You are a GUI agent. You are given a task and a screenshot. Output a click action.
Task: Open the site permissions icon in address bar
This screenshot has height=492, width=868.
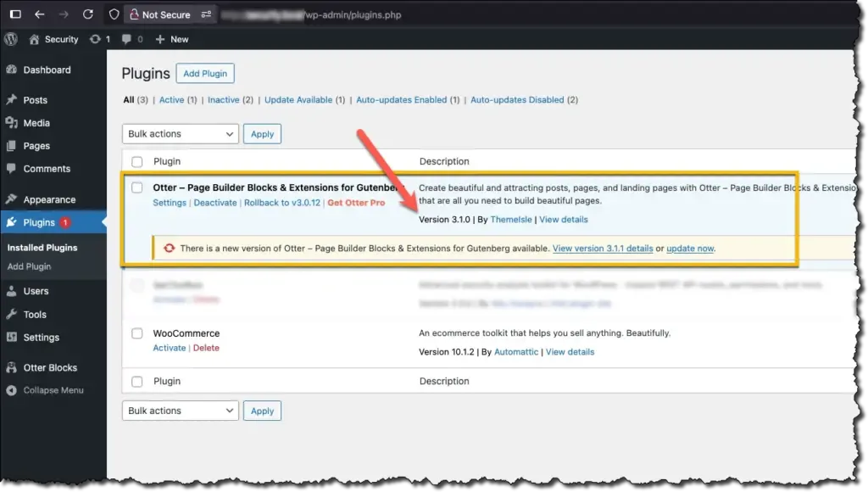click(x=206, y=14)
